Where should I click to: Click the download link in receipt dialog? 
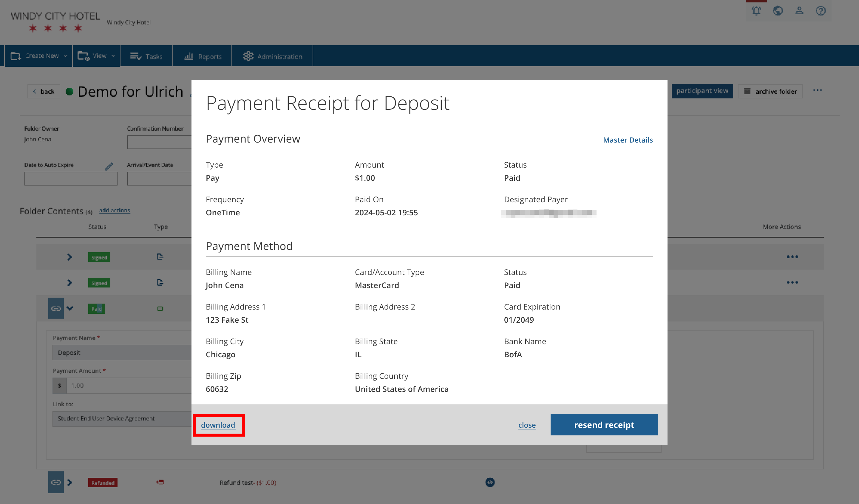pyautogui.click(x=218, y=425)
